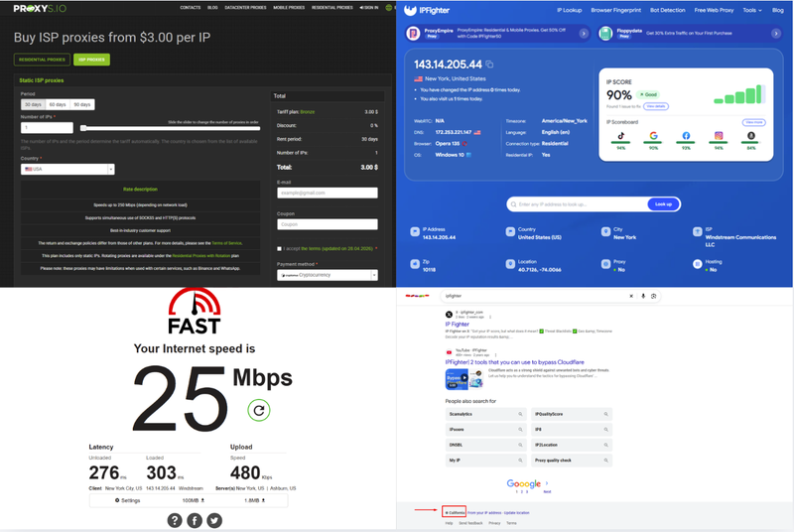This screenshot has height=532, width=794.
Task: Click the Proxys.io logo
Action: click(40, 8)
